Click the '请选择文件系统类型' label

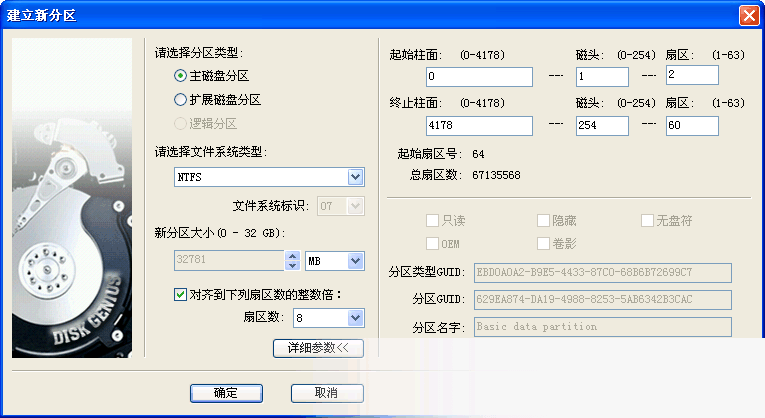tap(211, 152)
